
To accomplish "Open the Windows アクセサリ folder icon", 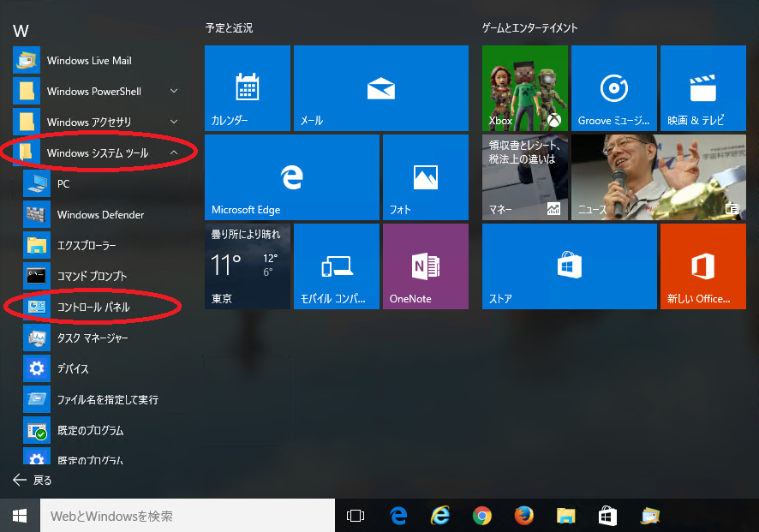I will [x=27, y=122].
